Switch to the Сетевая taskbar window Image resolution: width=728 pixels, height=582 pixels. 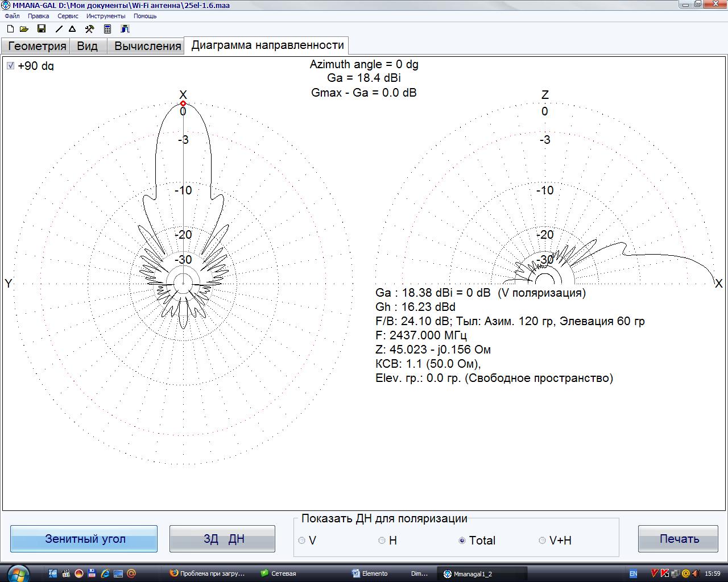(279, 573)
